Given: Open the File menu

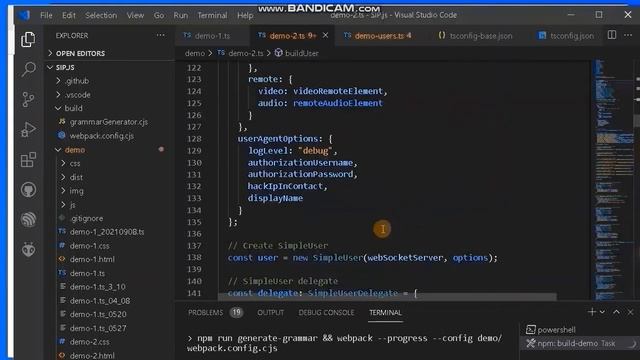Looking at the screenshot, I should [x=46, y=16].
